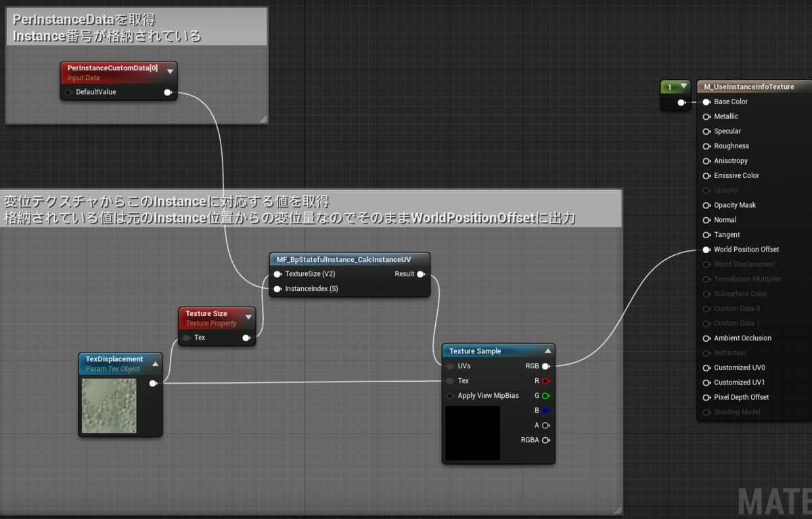Click the UVs input pin on Texture Sample
812x519 pixels.
click(x=450, y=366)
